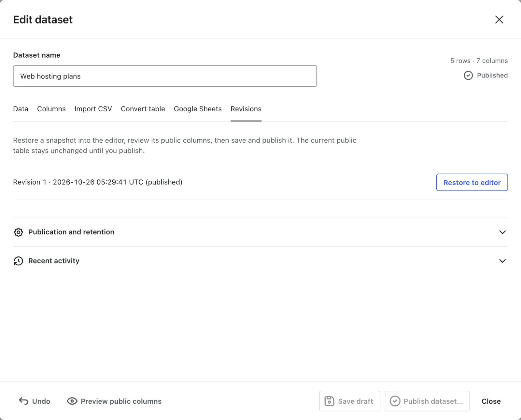Expand the Recent activity chevron
This screenshot has height=420, width=521.
[x=502, y=261]
